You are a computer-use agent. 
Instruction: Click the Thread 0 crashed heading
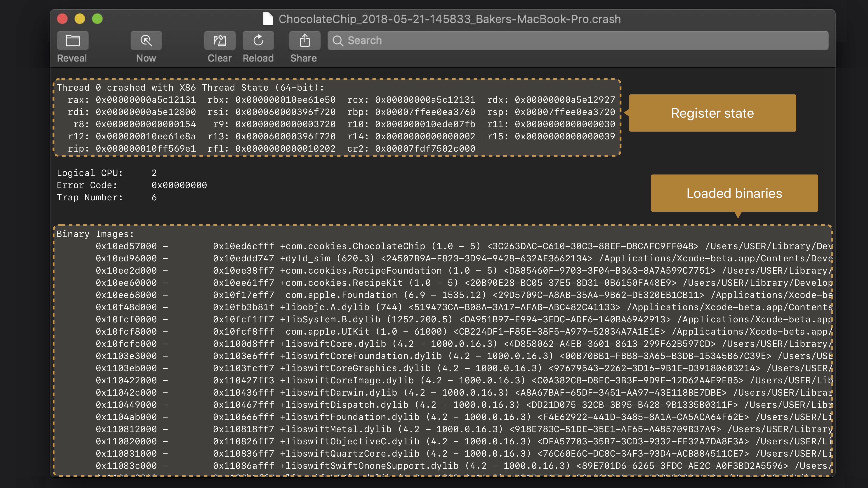click(x=190, y=88)
